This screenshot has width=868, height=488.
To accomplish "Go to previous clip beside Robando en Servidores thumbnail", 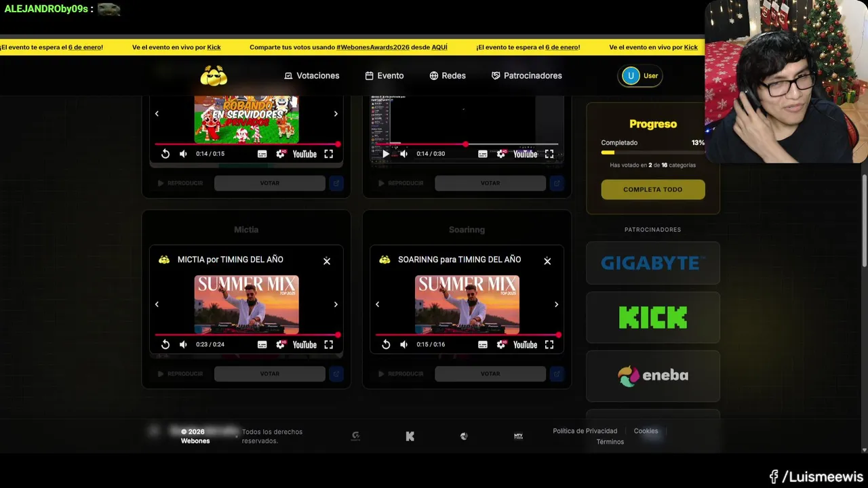I will pos(157,114).
